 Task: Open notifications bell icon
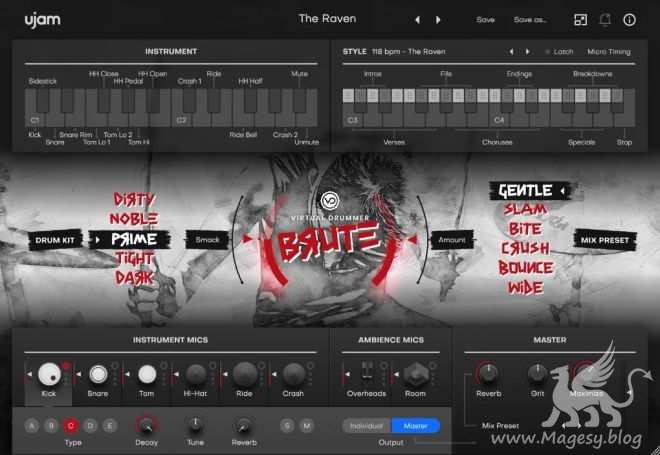pyautogui.click(x=605, y=20)
